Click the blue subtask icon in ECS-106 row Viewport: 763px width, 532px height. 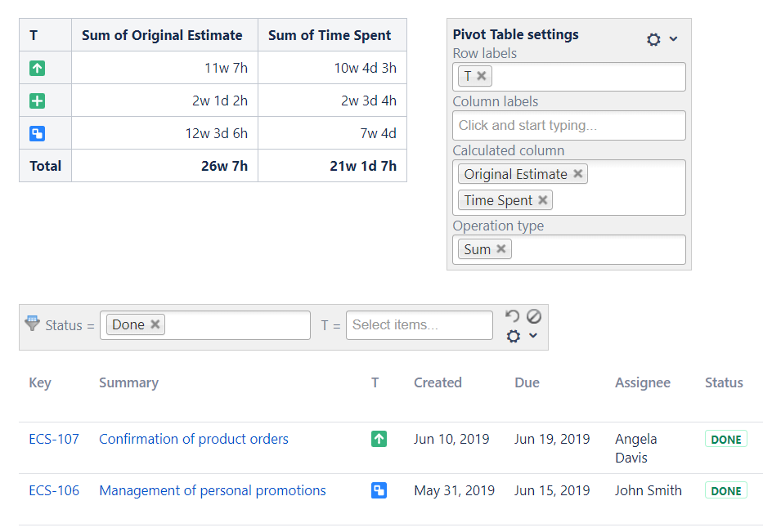[x=379, y=490]
